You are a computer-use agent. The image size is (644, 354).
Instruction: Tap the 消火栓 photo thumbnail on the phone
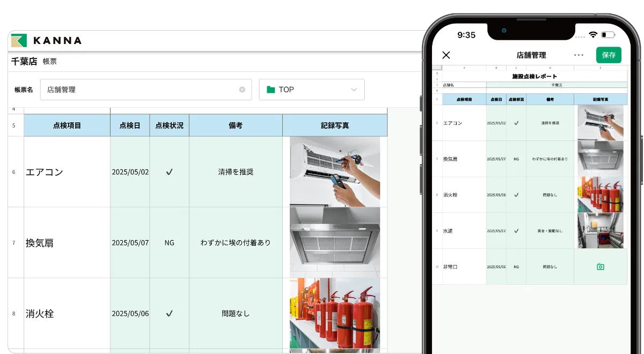tap(601, 195)
